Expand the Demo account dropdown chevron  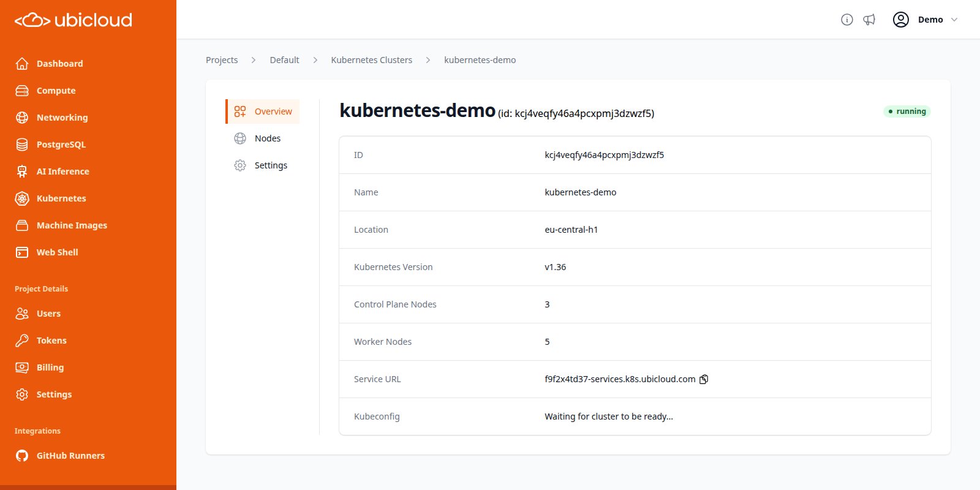tap(954, 20)
